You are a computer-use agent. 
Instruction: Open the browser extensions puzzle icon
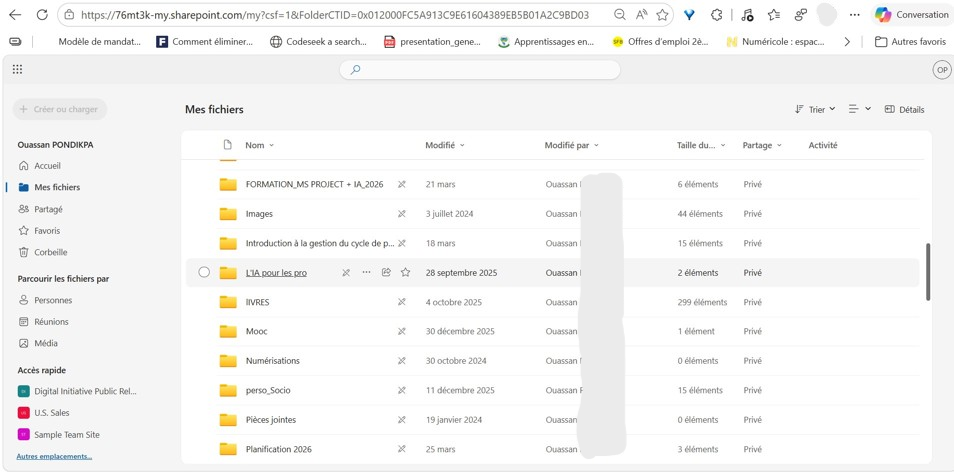(x=717, y=15)
